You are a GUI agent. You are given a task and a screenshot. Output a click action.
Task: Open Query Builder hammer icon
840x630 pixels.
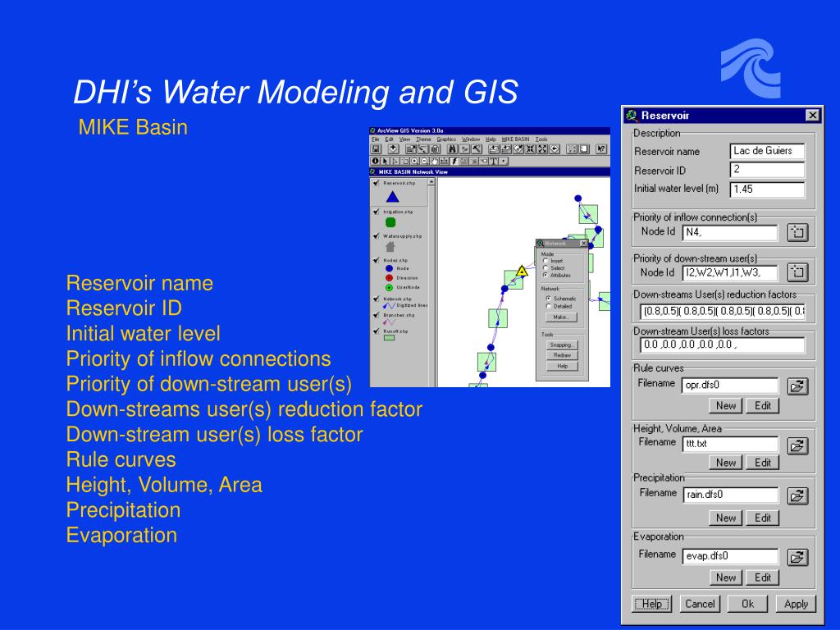477,149
